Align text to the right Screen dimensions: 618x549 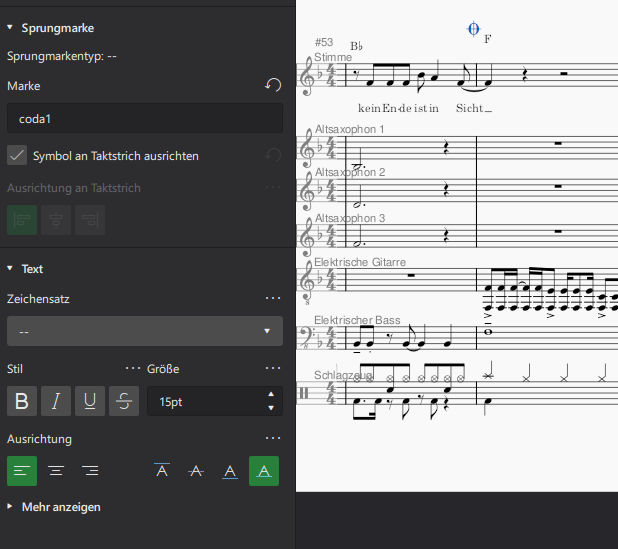90,470
